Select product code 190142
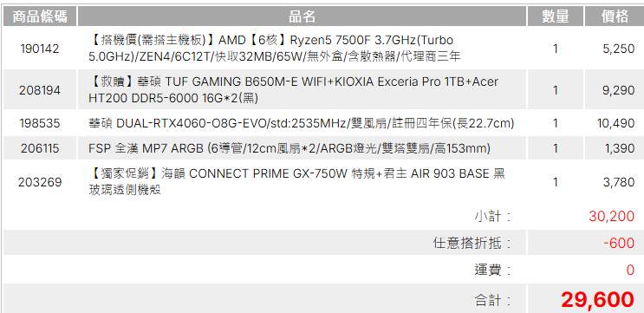 click(x=40, y=49)
